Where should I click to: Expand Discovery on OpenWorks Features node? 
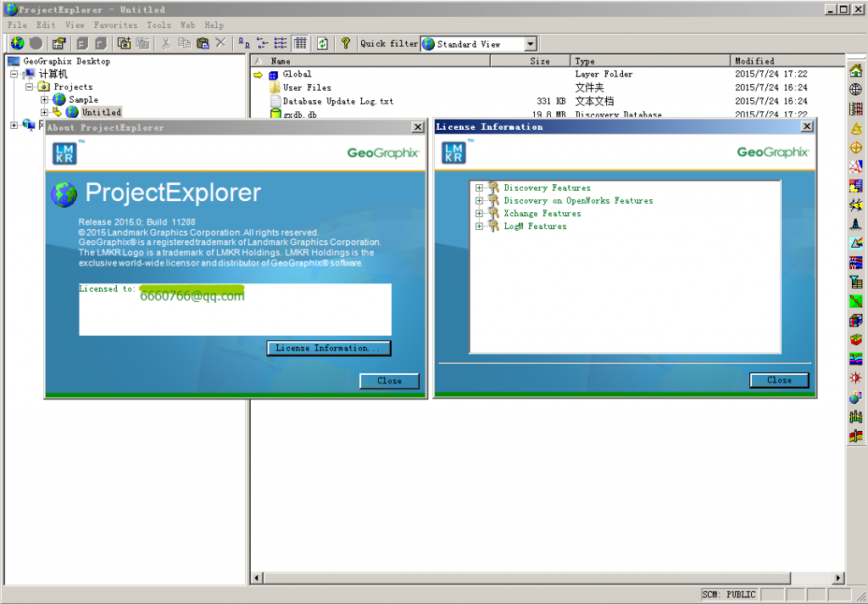point(480,200)
